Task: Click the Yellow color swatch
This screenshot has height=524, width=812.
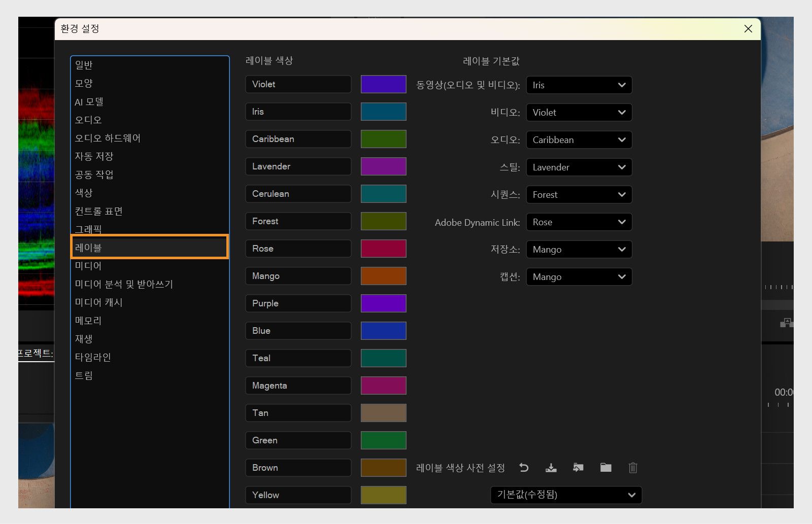Action: tap(383, 495)
